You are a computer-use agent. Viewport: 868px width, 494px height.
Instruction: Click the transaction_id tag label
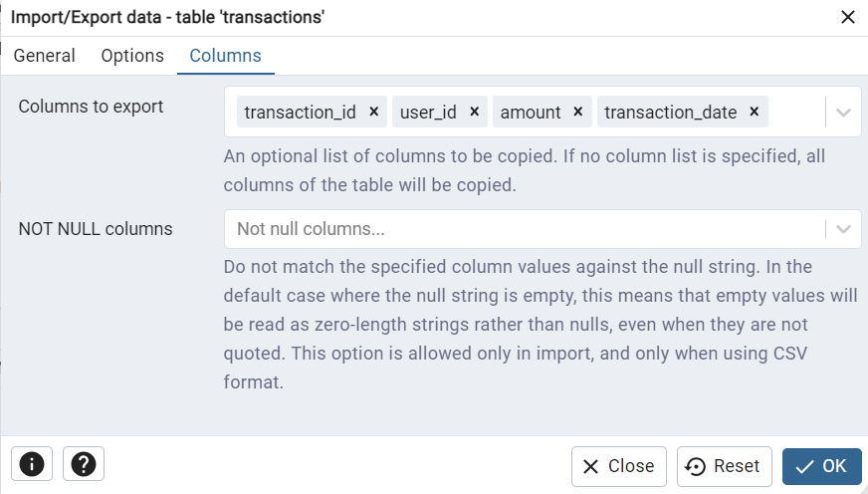pyautogui.click(x=300, y=113)
